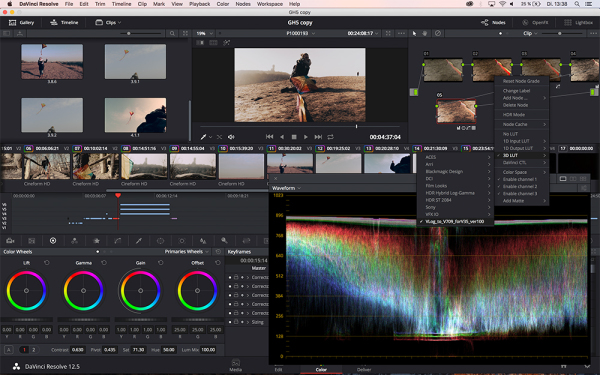
Task: Select node 05 in node editor
Action: 456,111
